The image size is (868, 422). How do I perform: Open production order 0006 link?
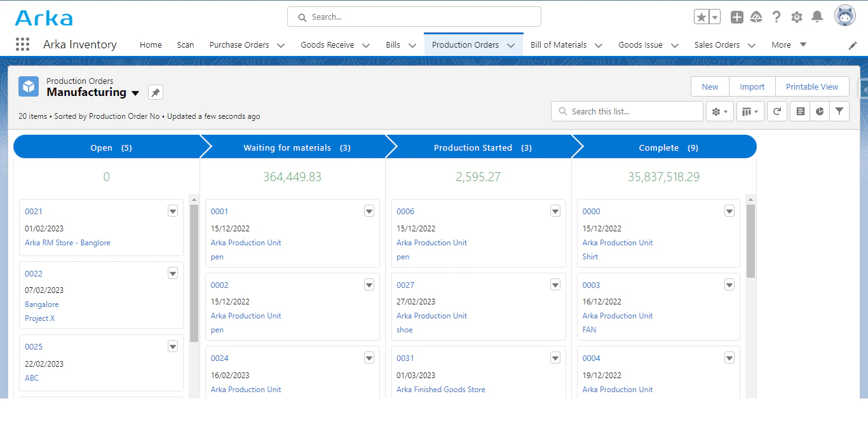pos(405,211)
